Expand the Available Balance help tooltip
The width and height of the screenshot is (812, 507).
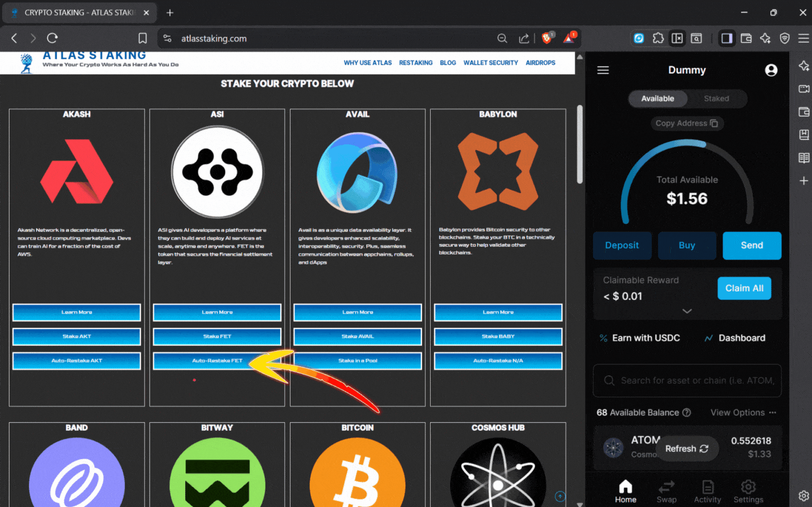[x=687, y=413]
